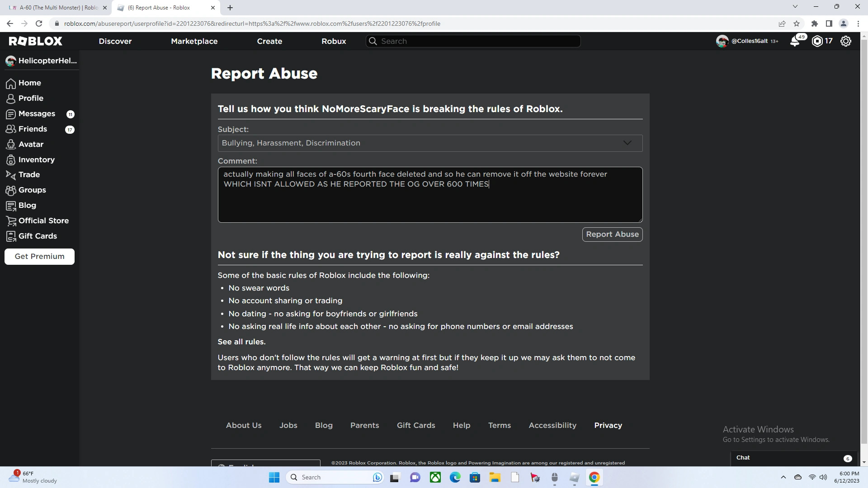
Task: Open the Roblox notifications bell
Action: click(x=794, y=41)
